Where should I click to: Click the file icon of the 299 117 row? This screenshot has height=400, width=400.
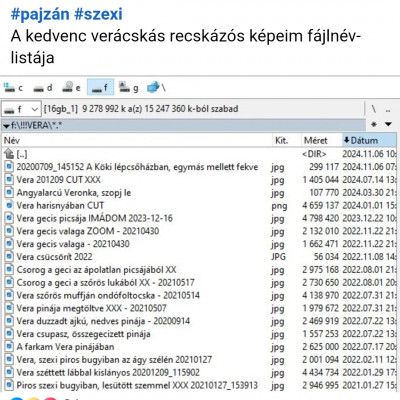tap(9, 167)
